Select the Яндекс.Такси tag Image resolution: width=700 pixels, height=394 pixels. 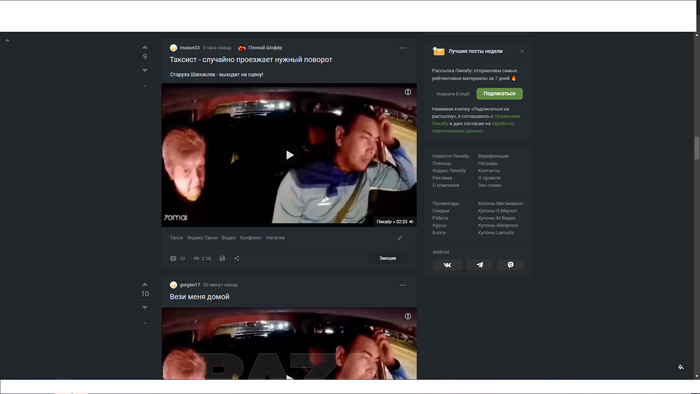coord(202,238)
